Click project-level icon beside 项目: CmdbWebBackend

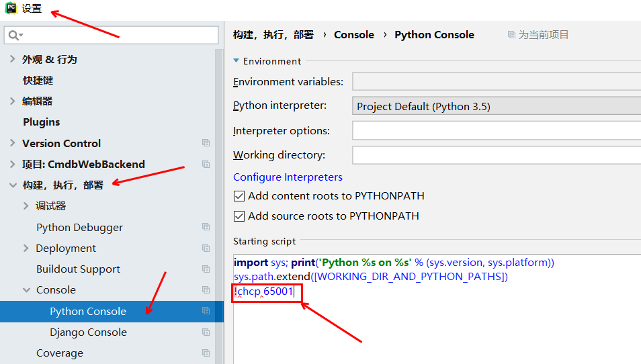206,165
